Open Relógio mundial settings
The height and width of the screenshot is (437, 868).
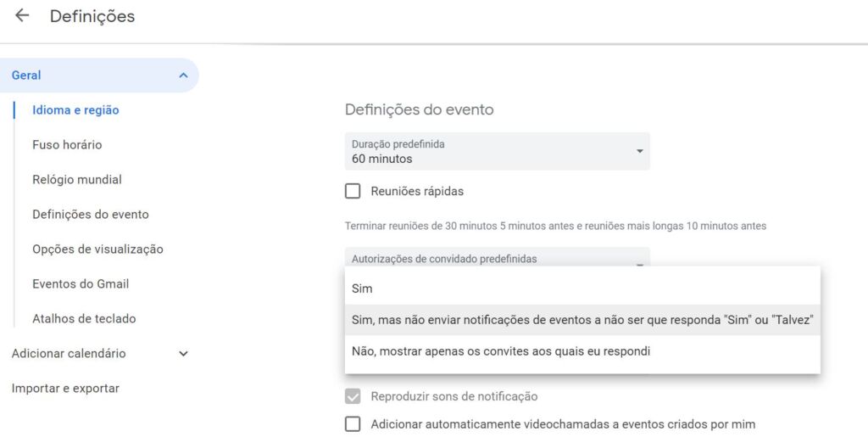point(77,180)
